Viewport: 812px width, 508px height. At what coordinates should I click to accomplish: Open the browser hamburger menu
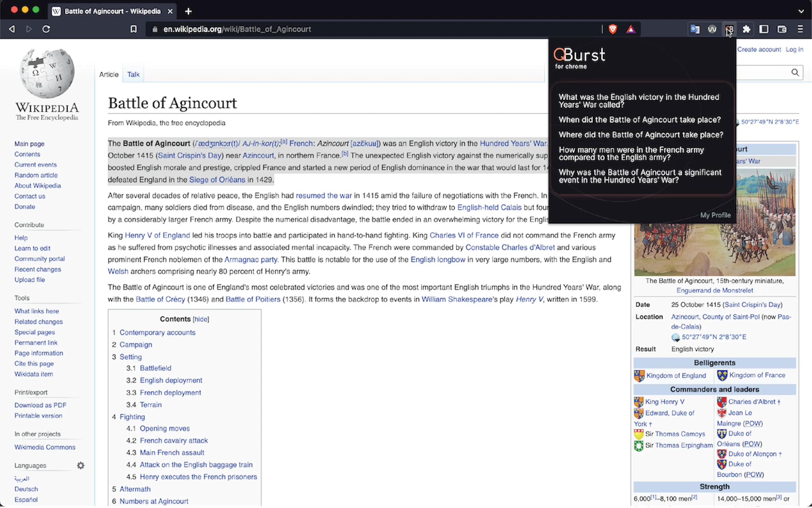tap(800, 29)
